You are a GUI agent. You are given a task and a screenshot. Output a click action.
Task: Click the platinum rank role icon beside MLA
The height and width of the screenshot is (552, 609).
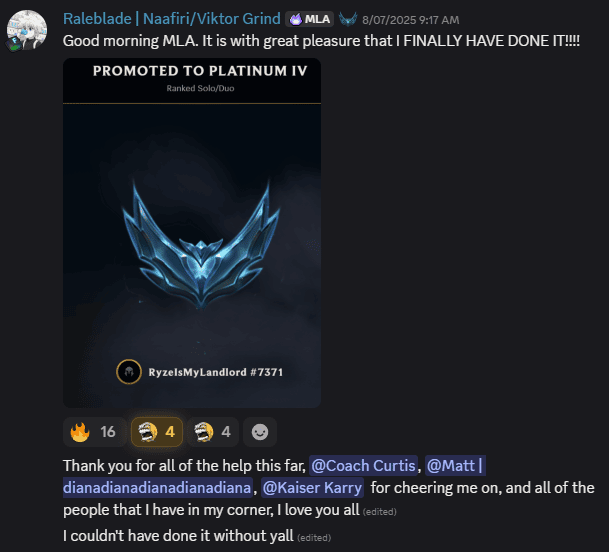(x=348, y=19)
